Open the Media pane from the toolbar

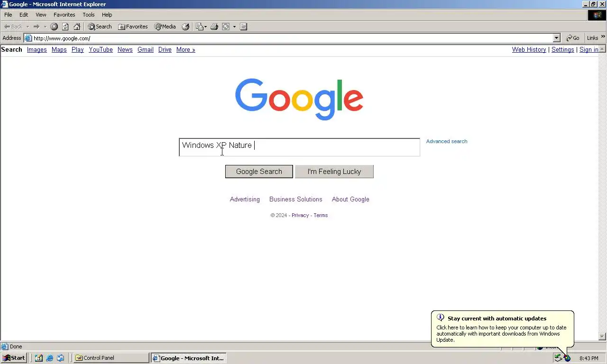165,27
